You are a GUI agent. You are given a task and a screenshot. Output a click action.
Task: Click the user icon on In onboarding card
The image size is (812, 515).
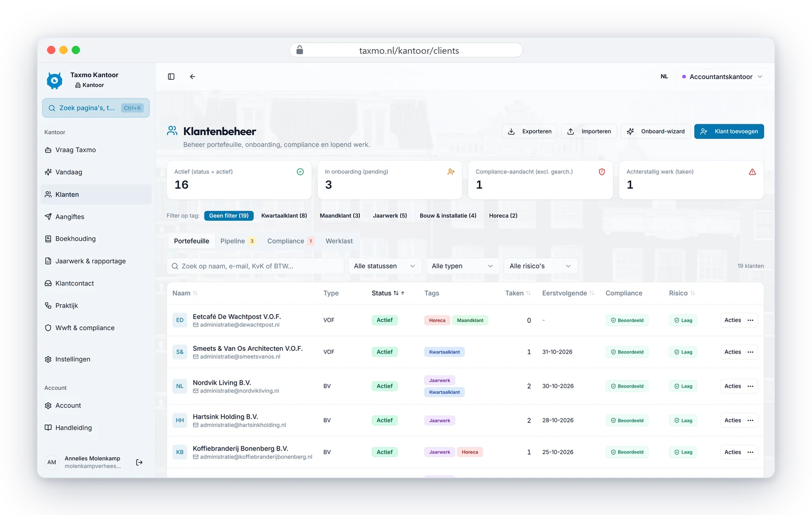[x=451, y=172]
